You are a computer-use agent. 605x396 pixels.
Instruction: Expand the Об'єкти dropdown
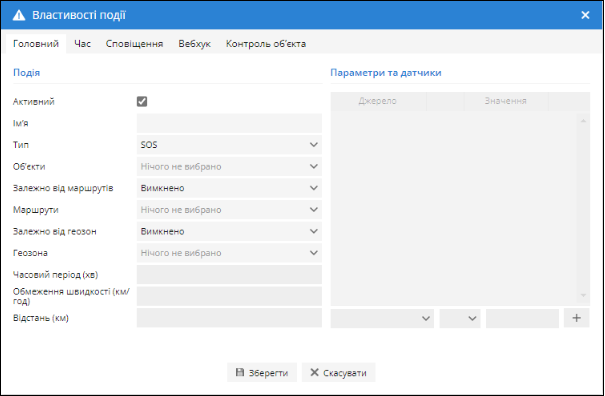click(x=229, y=166)
